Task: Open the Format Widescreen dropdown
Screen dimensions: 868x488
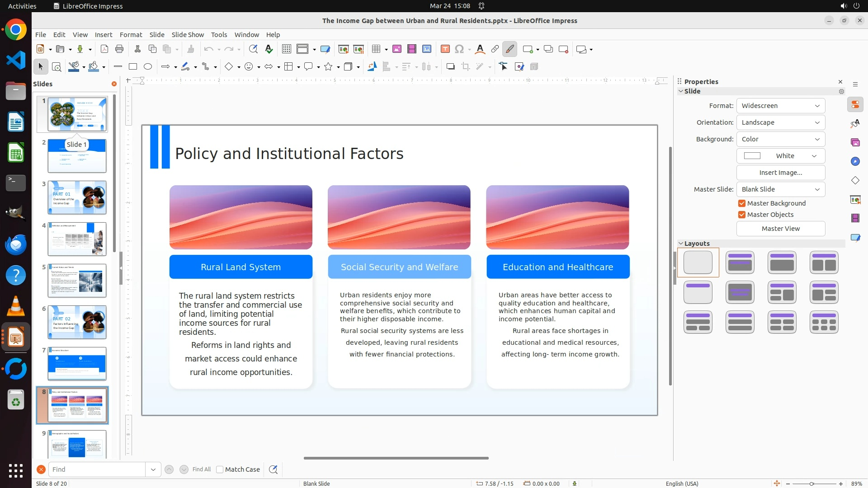Action: [780, 106]
